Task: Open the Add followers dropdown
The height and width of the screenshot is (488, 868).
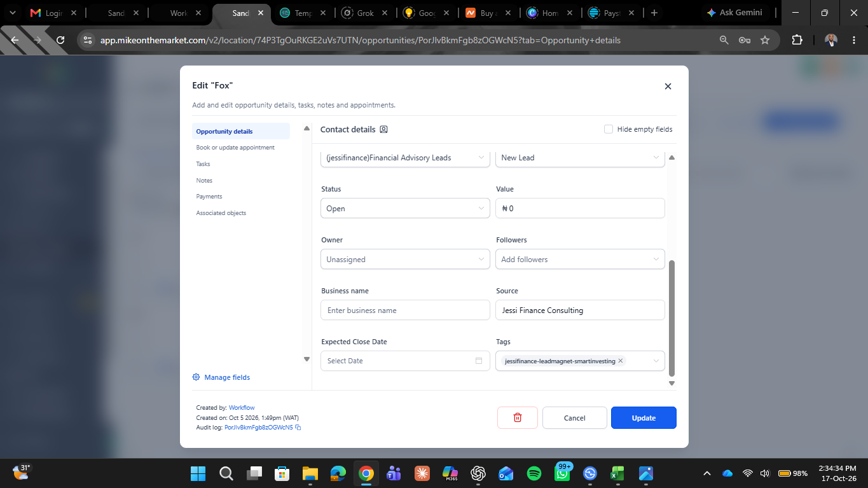Action: click(x=580, y=259)
